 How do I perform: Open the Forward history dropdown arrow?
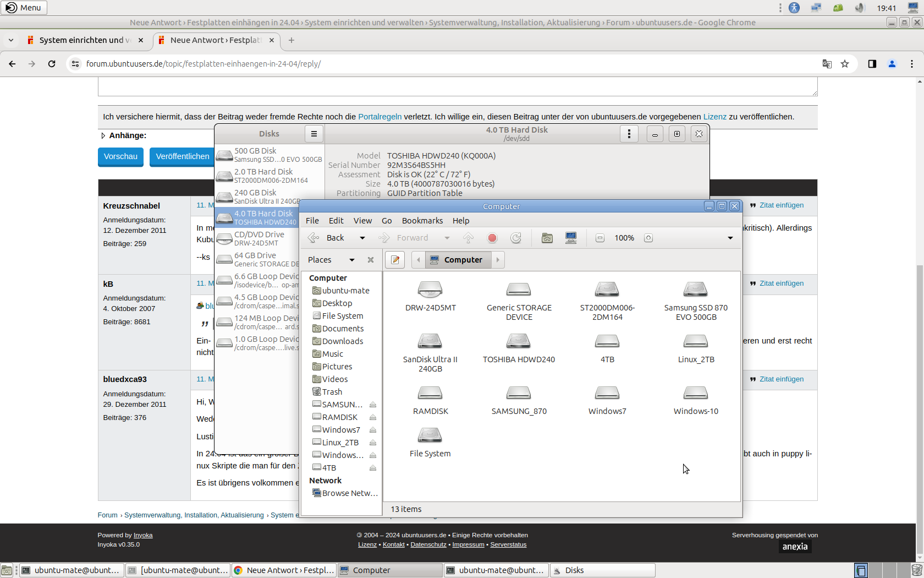(447, 238)
